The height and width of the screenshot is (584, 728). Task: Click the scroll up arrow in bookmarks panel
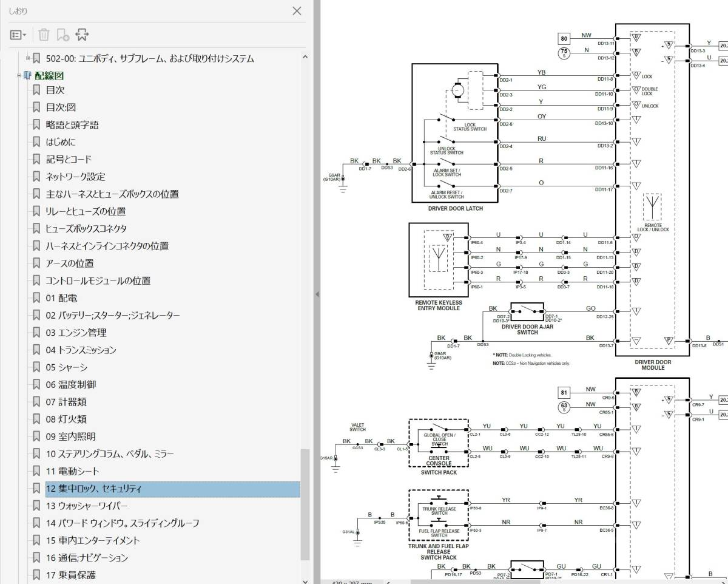(305, 57)
